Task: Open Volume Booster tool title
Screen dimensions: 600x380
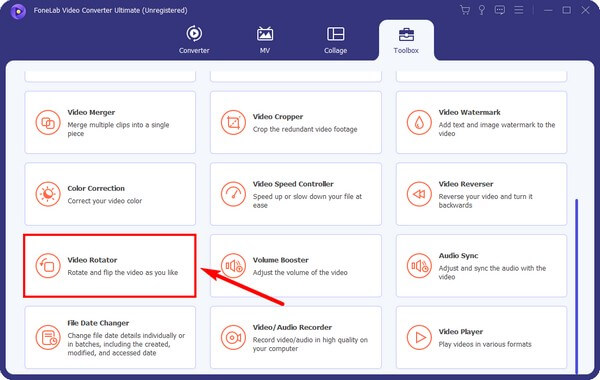Action: 280,260
